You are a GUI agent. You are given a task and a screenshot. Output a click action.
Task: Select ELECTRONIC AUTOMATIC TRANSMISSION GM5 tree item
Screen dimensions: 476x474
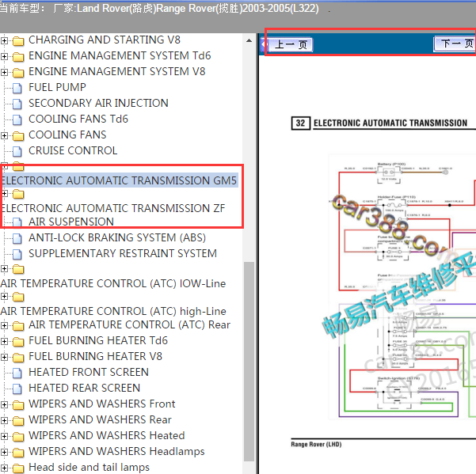pos(119,180)
